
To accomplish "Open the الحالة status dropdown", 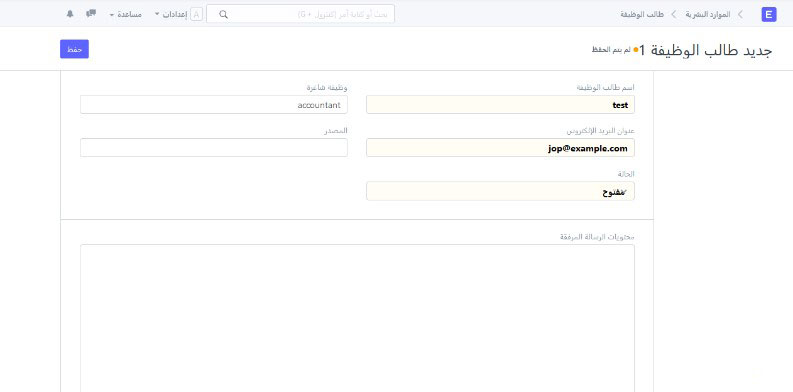I will (x=500, y=191).
